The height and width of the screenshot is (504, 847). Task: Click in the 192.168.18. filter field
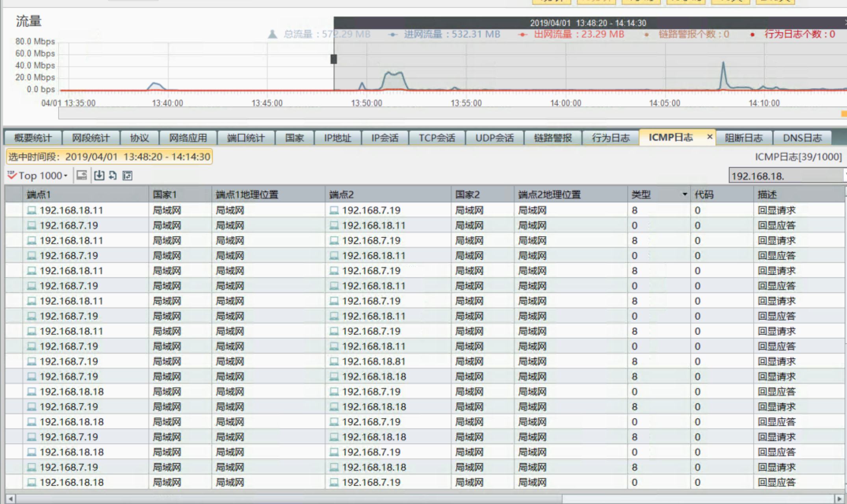point(784,176)
